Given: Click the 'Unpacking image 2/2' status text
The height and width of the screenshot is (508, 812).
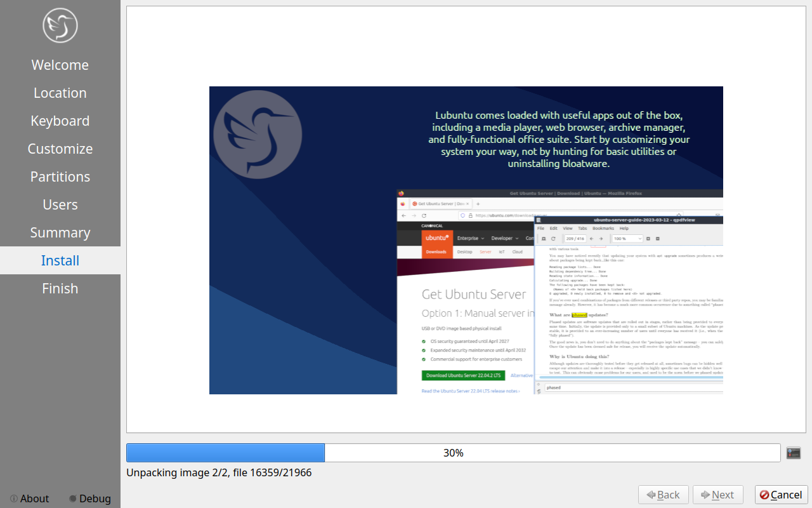Looking at the screenshot, I should coord(219,472).
